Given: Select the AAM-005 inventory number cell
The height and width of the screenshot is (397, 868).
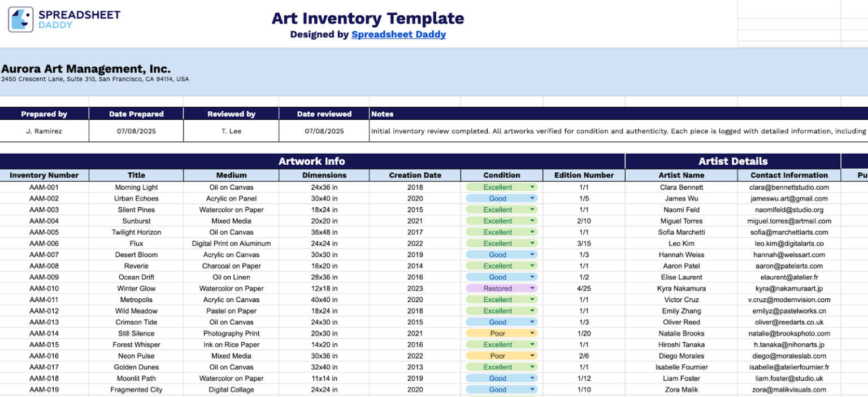Looking at the screenshot, I should pyautogui.click(x=44, y=232).
